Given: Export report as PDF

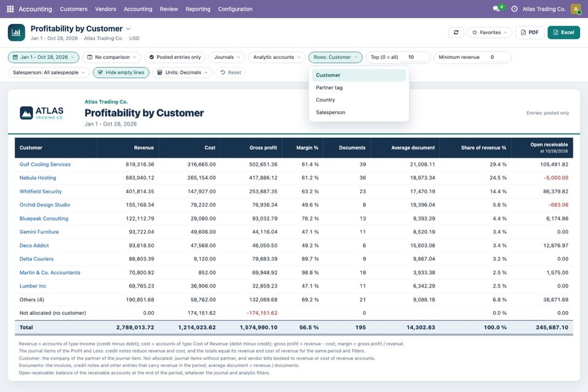Looking at the screenshot, I should [530, 33].
